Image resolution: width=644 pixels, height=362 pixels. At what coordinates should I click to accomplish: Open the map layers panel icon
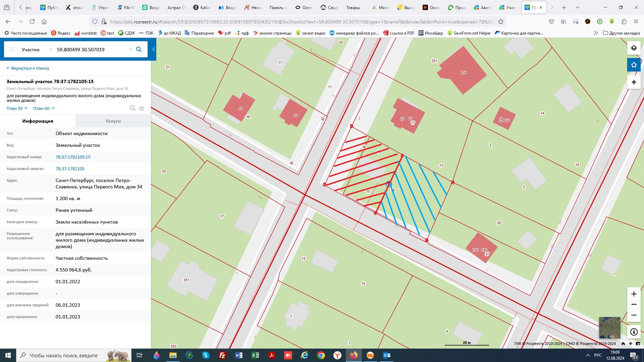pyautogui.click(x=634, y=48)
